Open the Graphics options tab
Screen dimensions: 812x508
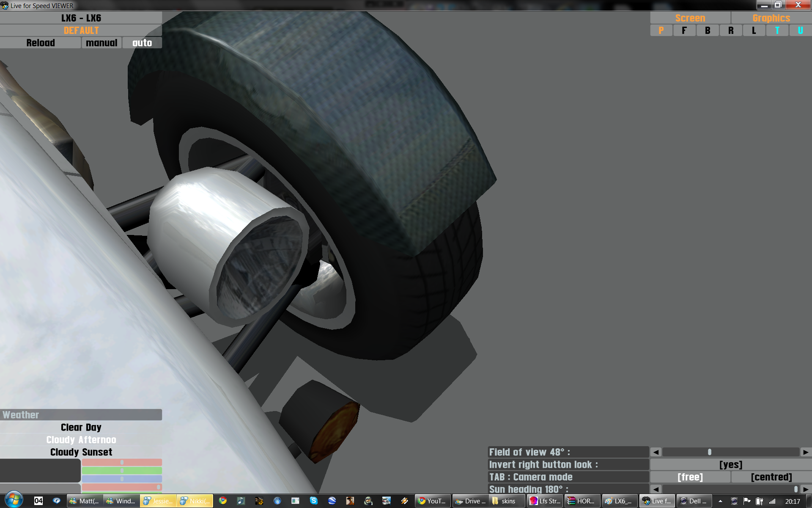(771, 18)
